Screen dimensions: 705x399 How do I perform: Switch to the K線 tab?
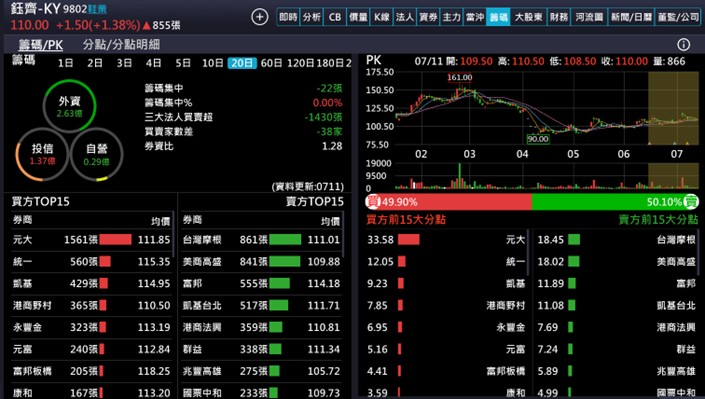pos(382,17)
